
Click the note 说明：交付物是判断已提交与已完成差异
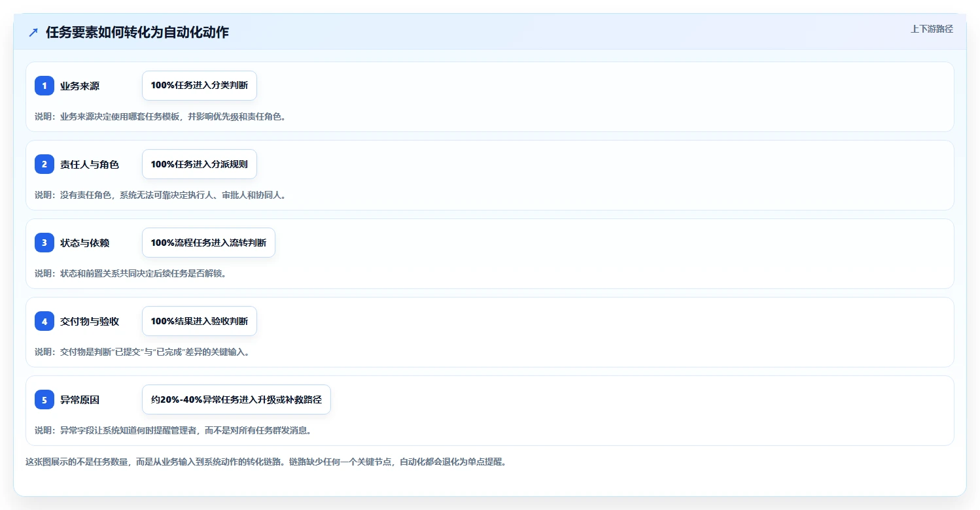pyautogui.click(x=142, y=352)
